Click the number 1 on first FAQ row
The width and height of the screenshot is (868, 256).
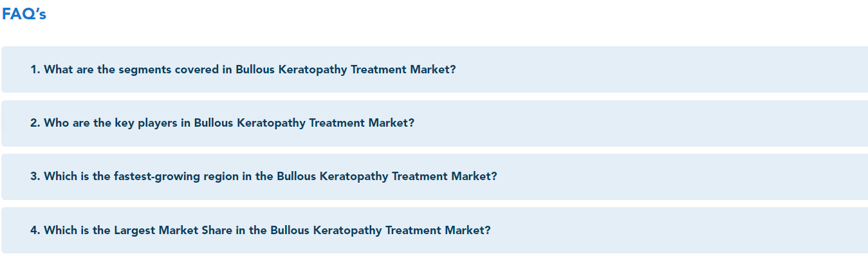pos(35,69)
